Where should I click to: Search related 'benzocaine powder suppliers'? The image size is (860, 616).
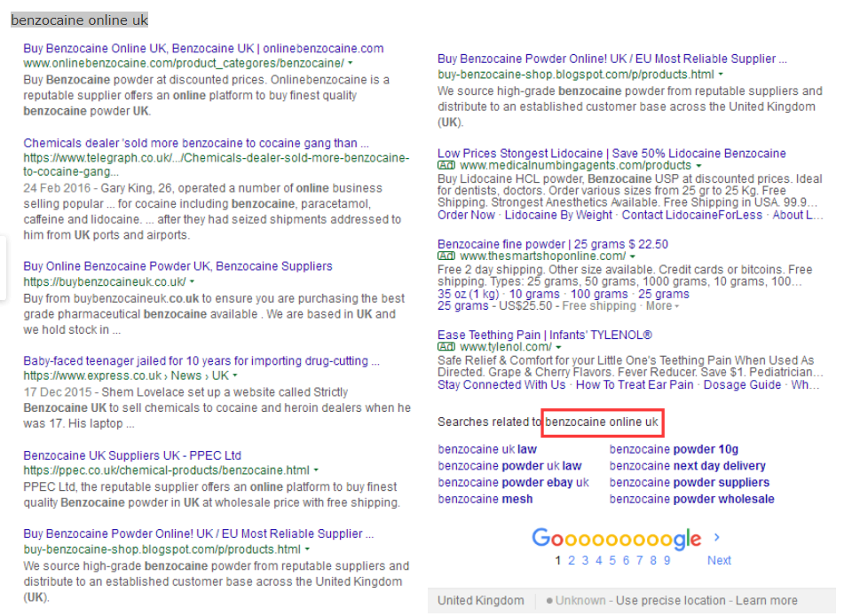(690, 482)
